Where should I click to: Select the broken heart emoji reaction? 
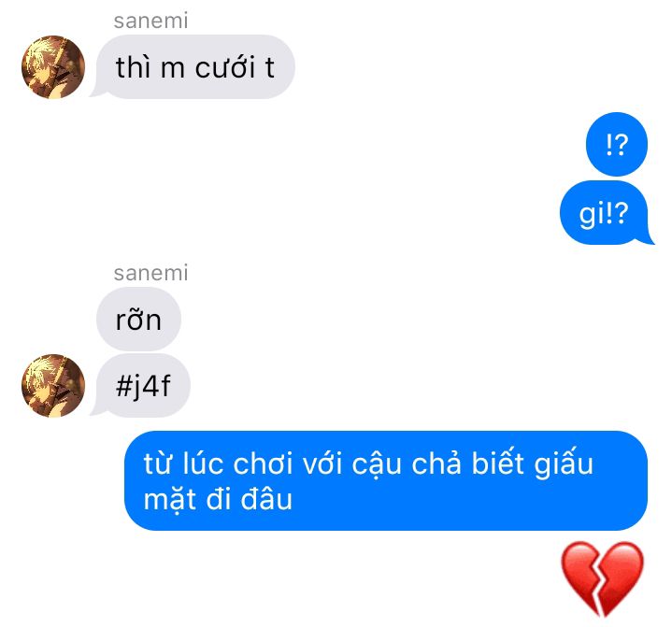tap(603, 578)
